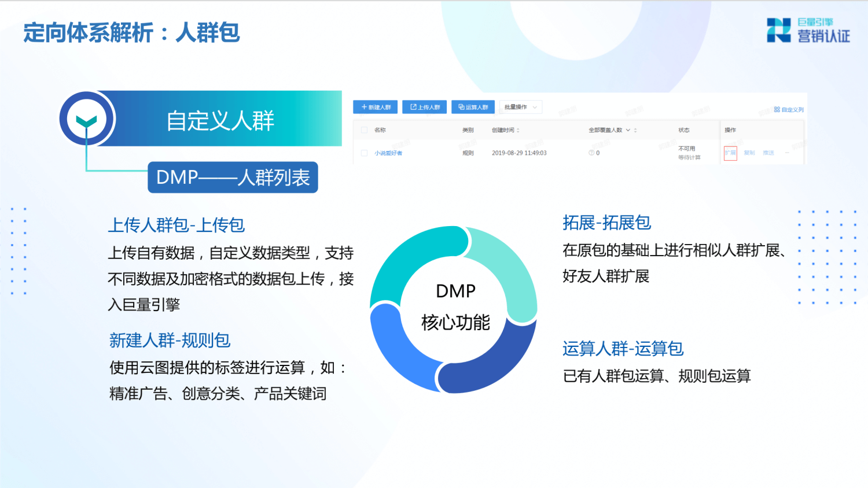Click the 推送 action link
Screen dimensions: 868x488
point(768,153)
